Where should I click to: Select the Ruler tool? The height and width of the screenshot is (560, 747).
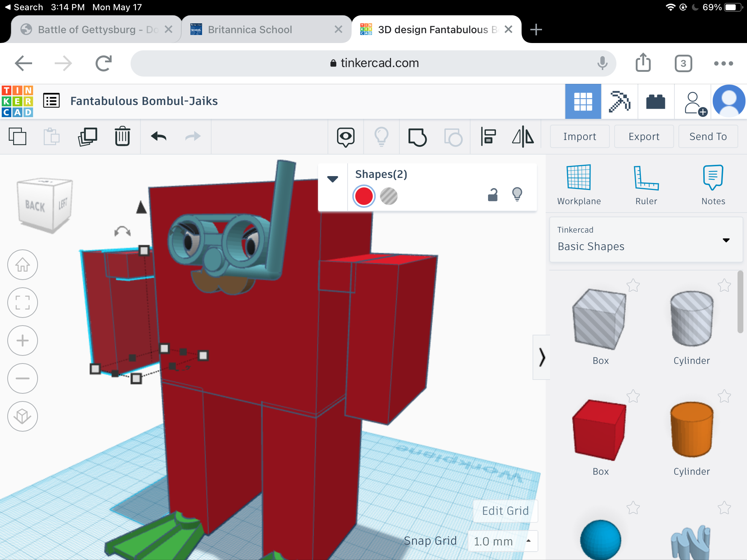pyautogui.click(x=646, y=185)
